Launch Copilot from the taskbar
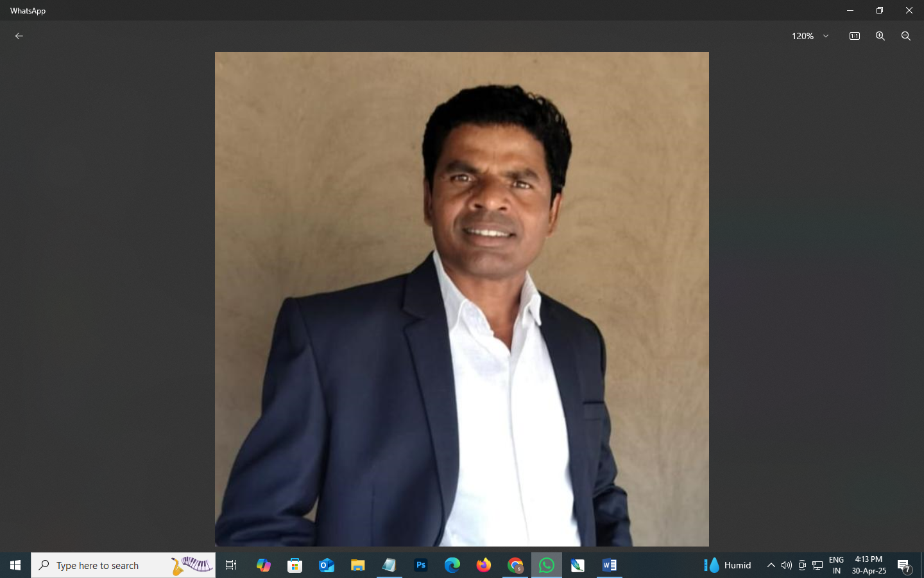 click(x=263, y=565)
